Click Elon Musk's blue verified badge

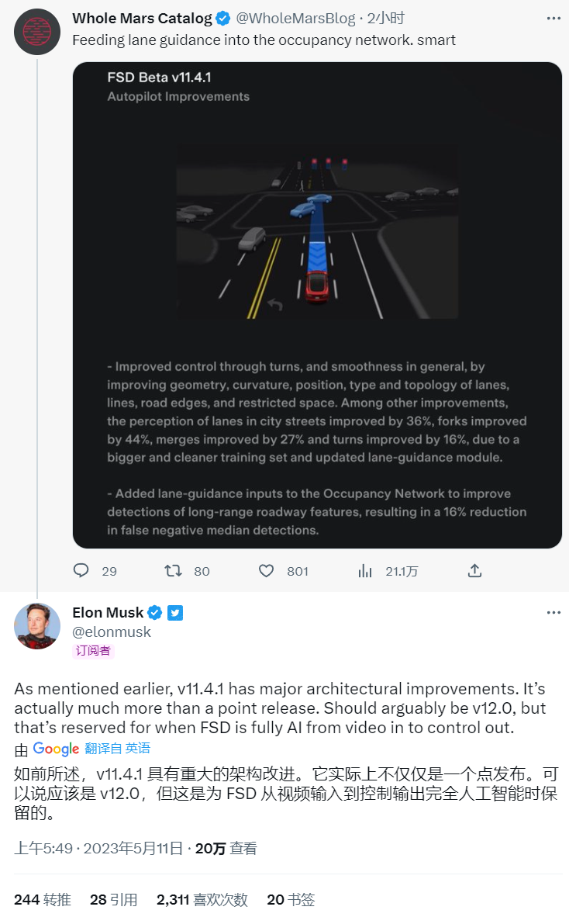(x=154, y=613)
